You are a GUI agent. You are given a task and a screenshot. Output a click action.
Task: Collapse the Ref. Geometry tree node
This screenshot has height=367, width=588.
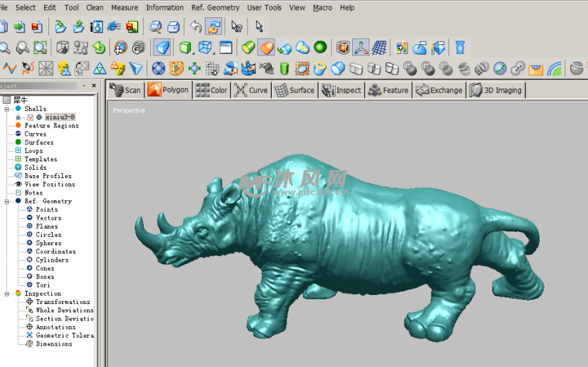[8, 202]
